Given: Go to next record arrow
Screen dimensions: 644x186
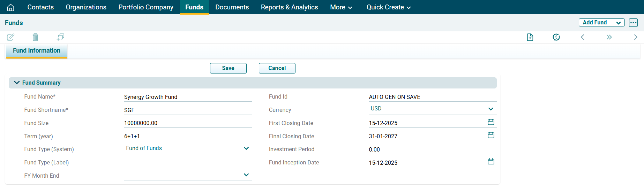Looking at the screenshot, I should tap(636, 37).
